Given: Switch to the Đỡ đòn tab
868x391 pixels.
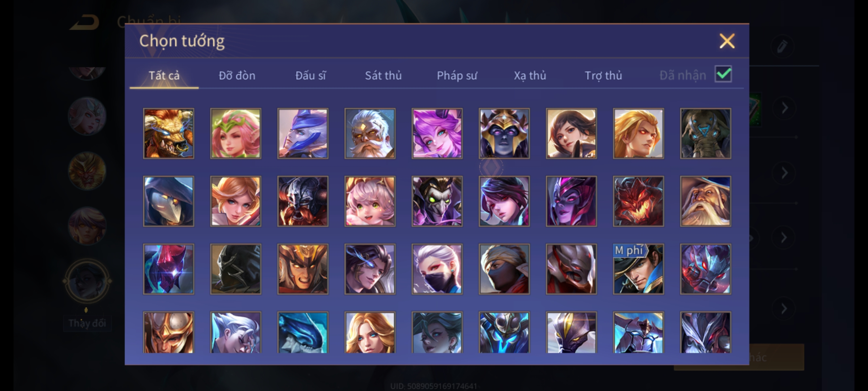Looking at the screenshot, I should coord(237,75).
